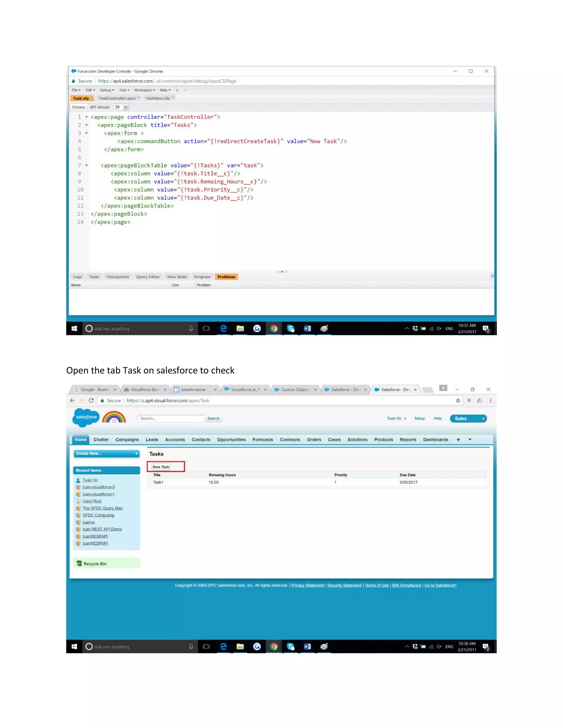Screen dimensions: 563x728
Task: Open Chrome in the upper taskbar
Action: [x=274, y=329]
